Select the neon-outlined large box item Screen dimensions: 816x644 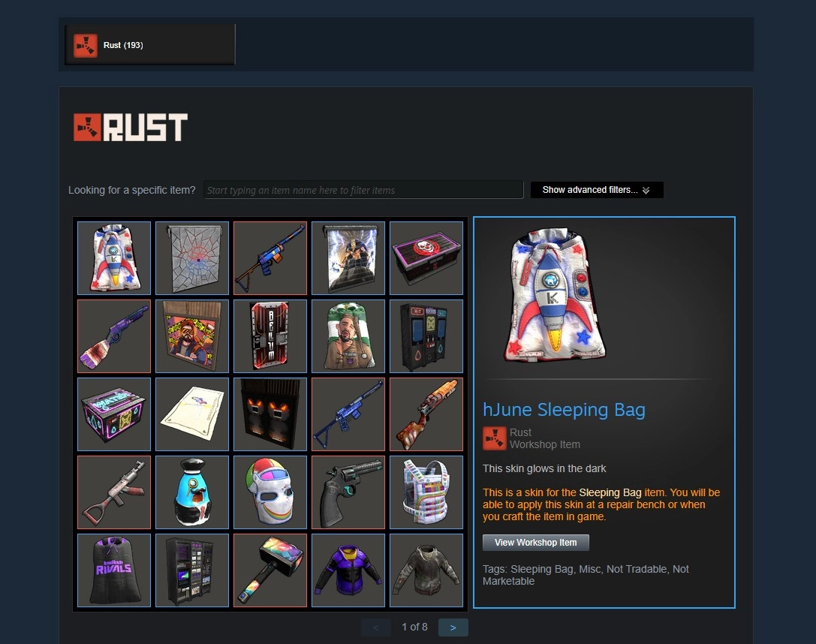point(114,414)
